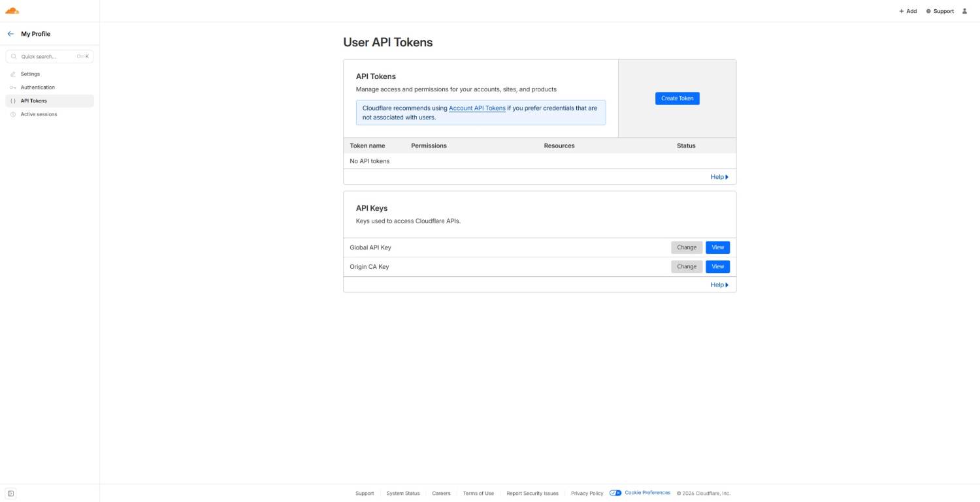View the Origin CA Key
This screenshot has height=502, width=980.
[717, 266]
